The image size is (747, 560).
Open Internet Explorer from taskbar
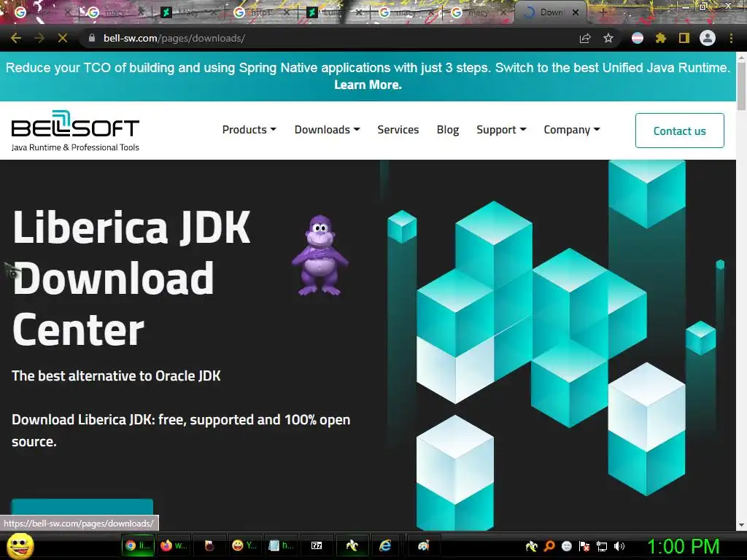[x=385, y=545]
